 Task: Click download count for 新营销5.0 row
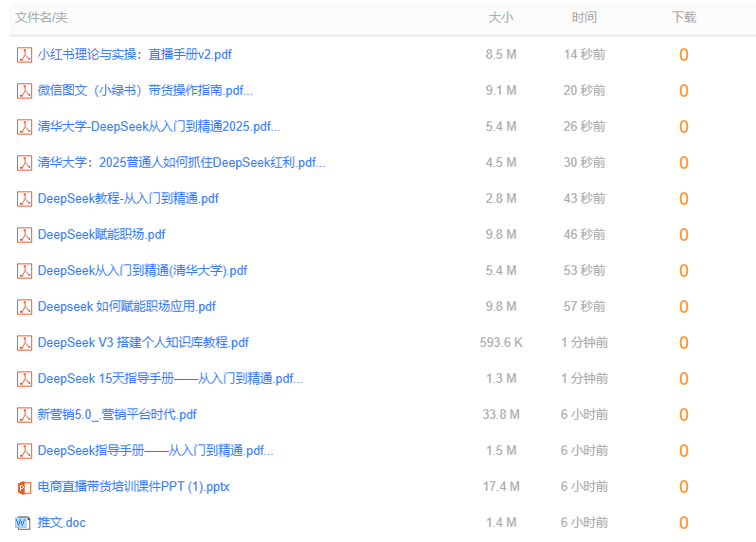click(x=684, y=415)
